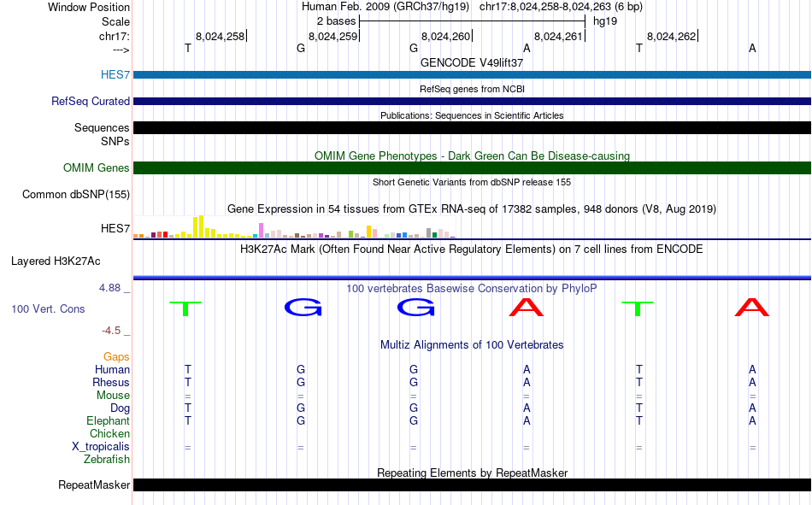Screen dimensions: 812x505
Task: Click the dark blue RefSeq Curated bar
Action: [472, 101]
